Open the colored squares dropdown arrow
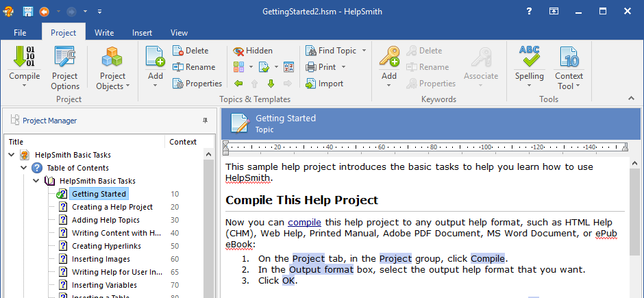Viewport: 644px width, 298px height. click(x=250, y=67)
